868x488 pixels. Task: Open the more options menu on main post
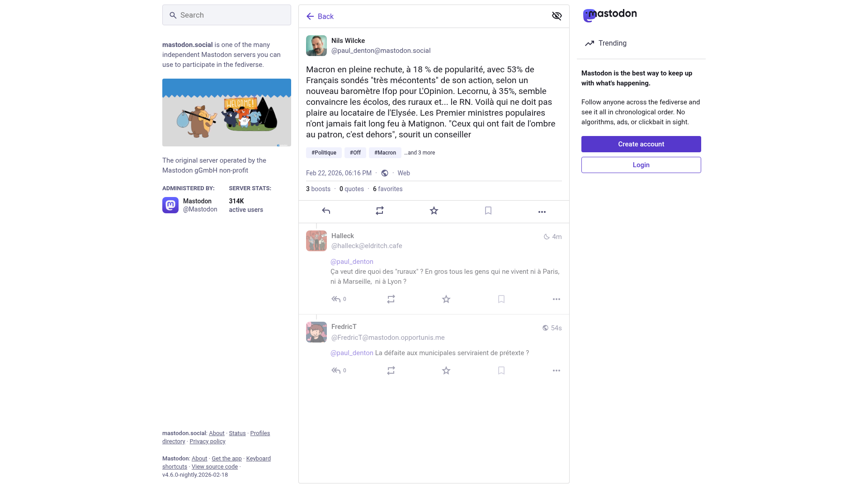click(542, 212)
